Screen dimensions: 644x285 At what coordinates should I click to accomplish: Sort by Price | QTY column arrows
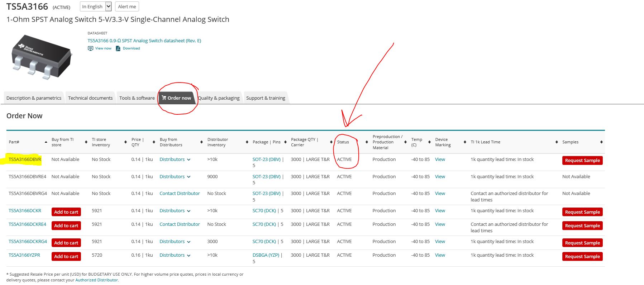154,142
